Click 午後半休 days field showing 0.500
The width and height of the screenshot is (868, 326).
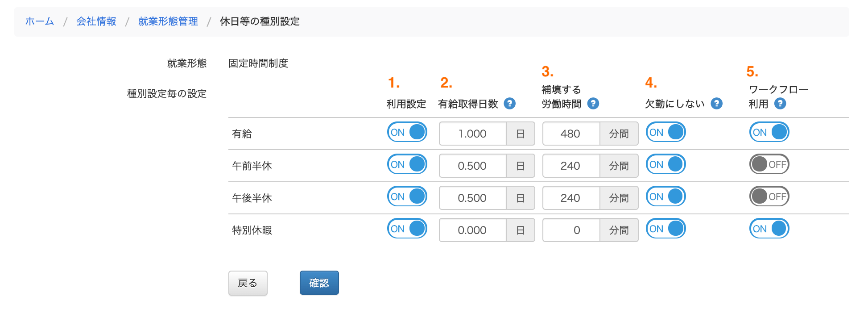[x=473, y=198]
